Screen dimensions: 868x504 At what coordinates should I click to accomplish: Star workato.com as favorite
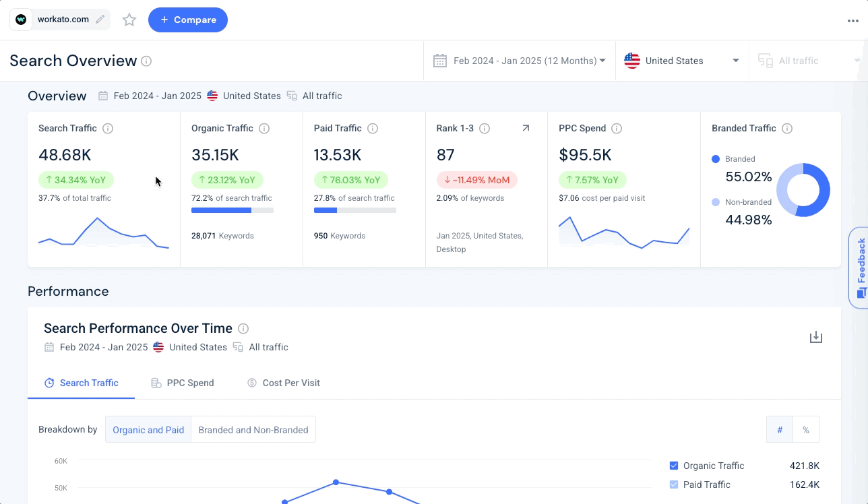[129, 20]
